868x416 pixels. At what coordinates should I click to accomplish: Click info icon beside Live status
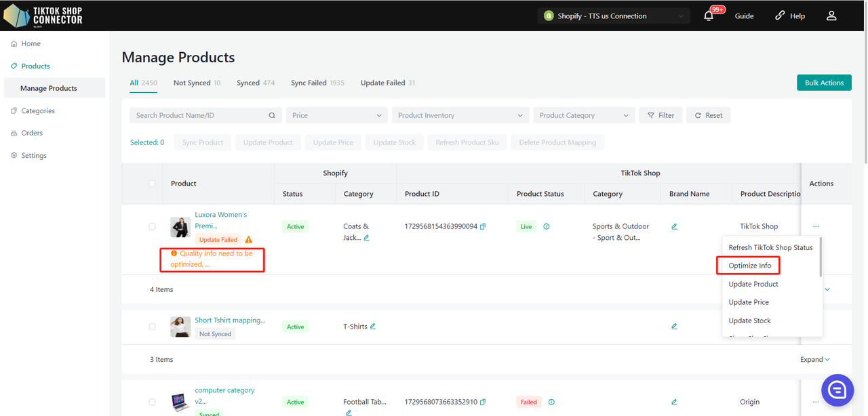tap(547, 226)
